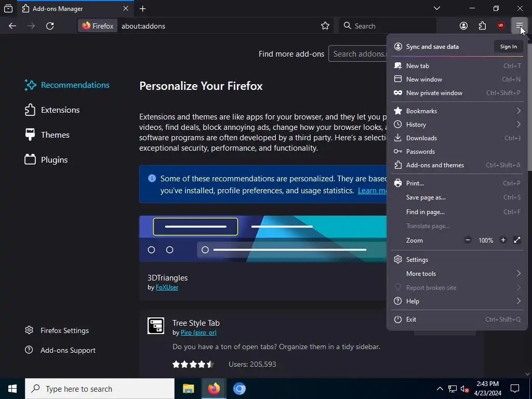The image size is (532, 399).
Task: Reset zoom via 100% label
Action: [486, 240]
